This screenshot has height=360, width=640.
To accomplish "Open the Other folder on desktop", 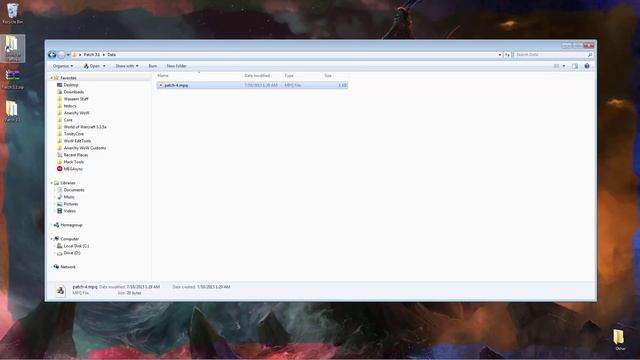I will (x=620, y=340).
